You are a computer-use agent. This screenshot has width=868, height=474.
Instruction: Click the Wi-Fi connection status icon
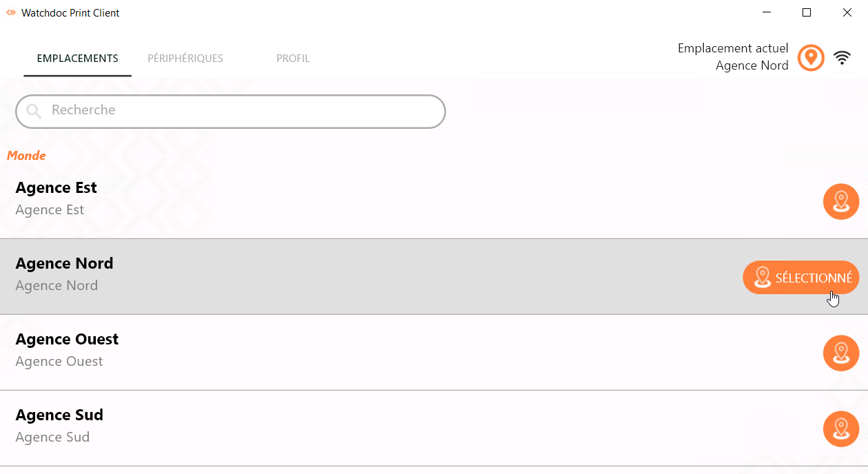[x=842, y=58]
